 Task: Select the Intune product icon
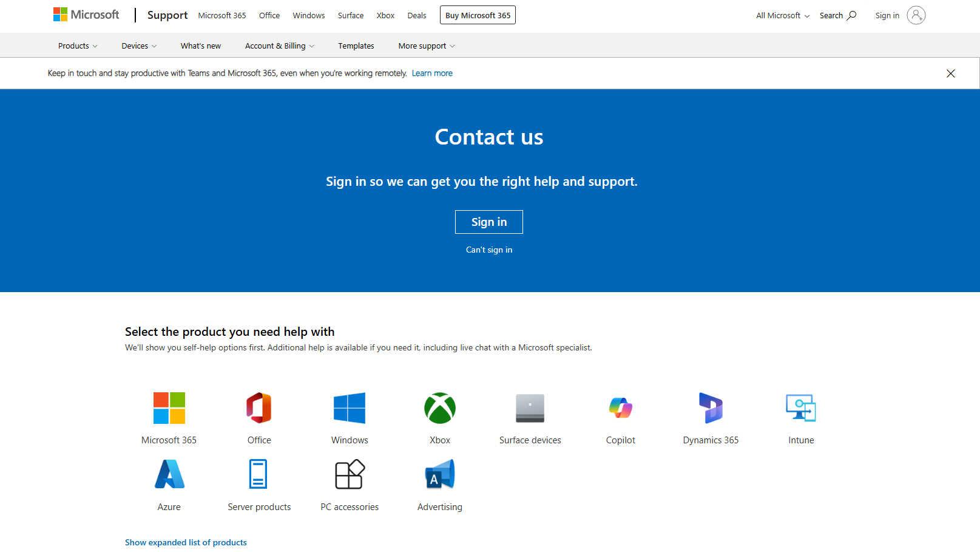coord(801,408)
